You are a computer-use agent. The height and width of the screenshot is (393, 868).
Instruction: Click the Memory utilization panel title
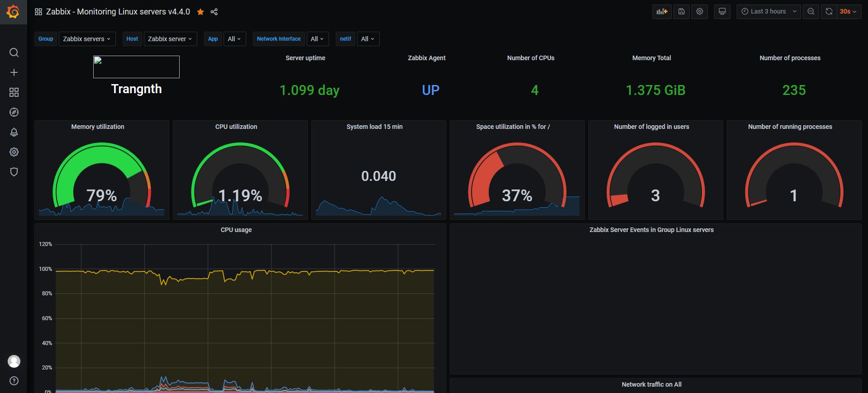point(98,127)
